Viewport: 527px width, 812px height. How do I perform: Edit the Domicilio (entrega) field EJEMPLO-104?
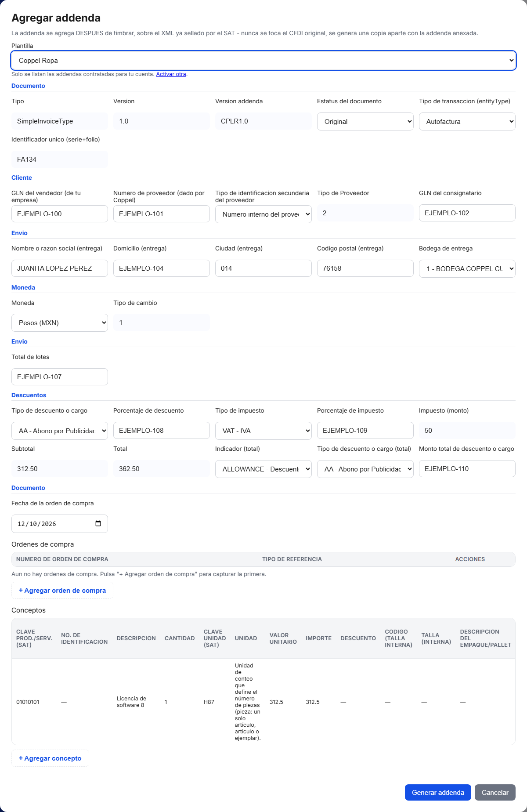[x=162, y=268]
